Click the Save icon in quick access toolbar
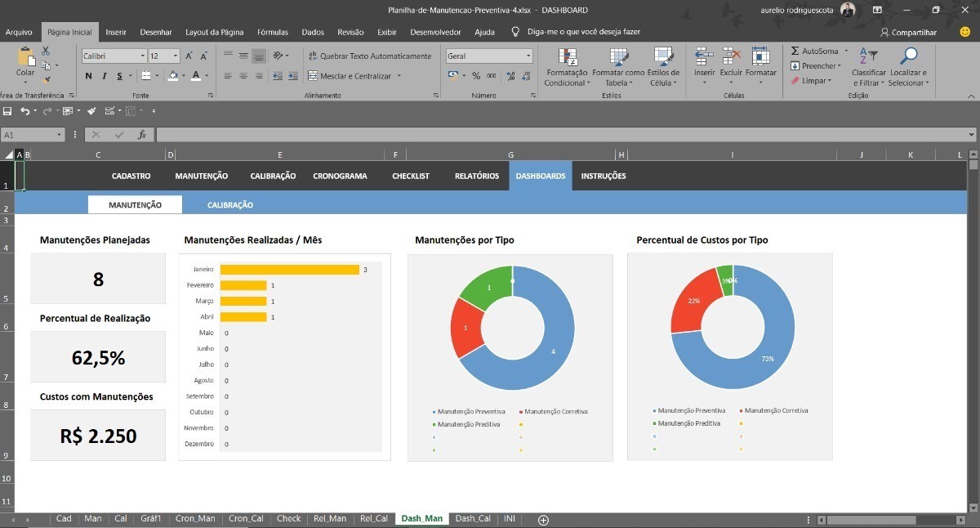Screen dimensions: 980x528 point(7,111)
